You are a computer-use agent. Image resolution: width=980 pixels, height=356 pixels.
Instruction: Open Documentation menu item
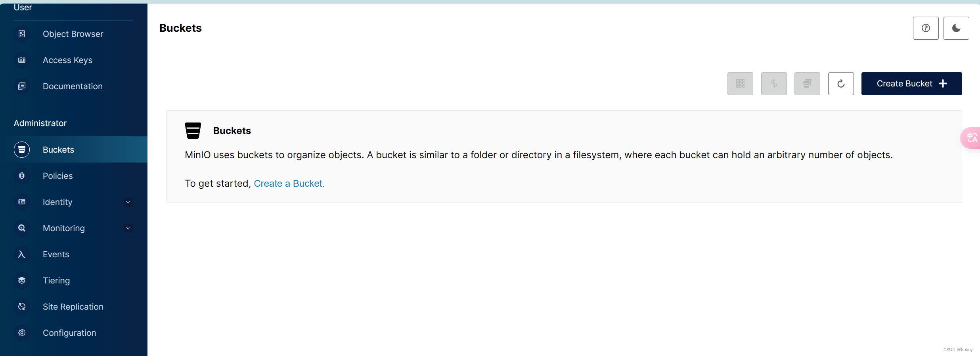74,86
